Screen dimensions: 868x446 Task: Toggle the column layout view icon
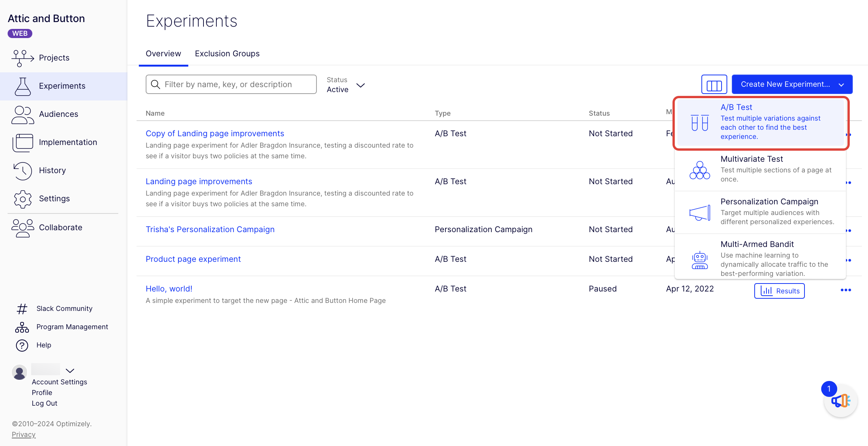point(714,84)
